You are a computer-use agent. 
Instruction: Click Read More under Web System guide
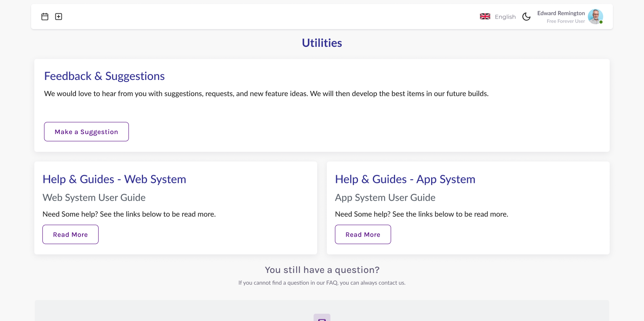tap(70, 235)
